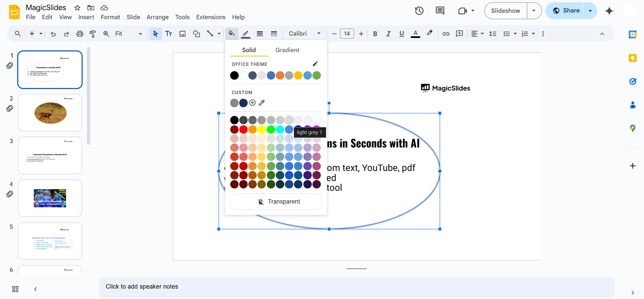This screenshot has height=299, width=644.
Task: Open the Fit zoom level dropdown
Action: tap(128, 34)
